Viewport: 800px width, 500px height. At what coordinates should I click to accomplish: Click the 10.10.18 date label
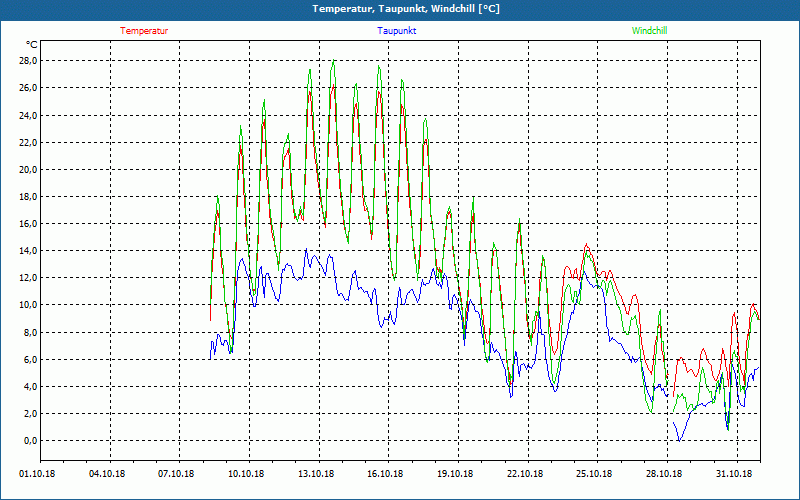tap(246, 474)
